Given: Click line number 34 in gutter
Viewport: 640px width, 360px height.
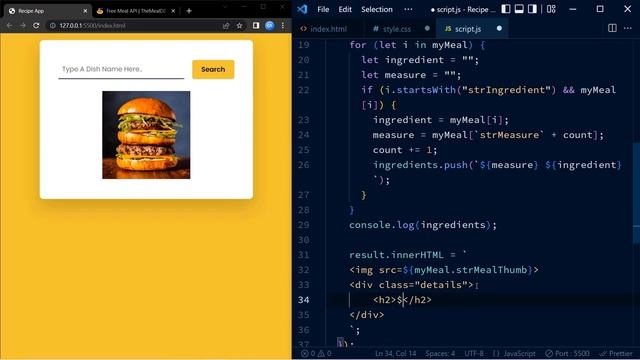Looking at the screenshot, I should point(304,300).
